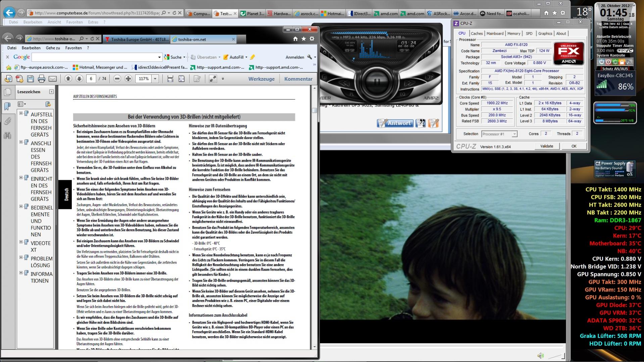Open the Bearbeiten menu in the Toshiba browser window
The width and height of the screenshot is (644, 362).
pos(31,48)
